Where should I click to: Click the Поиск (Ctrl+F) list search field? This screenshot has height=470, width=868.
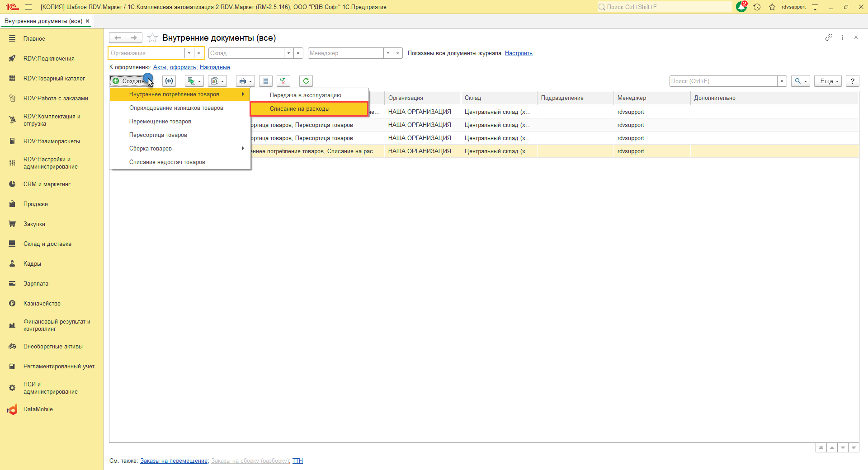[722, 81]
